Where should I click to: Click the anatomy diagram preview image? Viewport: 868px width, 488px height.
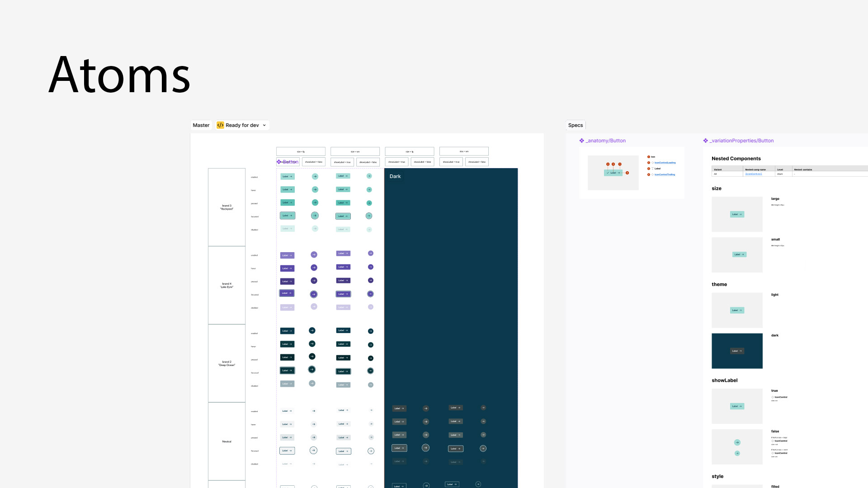click(613, 173)
